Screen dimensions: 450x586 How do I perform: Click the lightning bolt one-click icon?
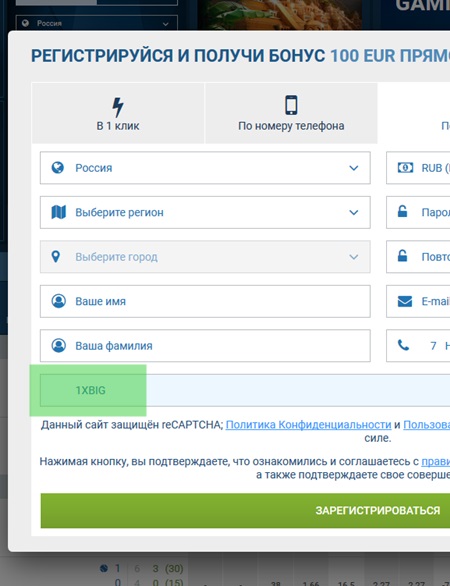tap(118, 107)
